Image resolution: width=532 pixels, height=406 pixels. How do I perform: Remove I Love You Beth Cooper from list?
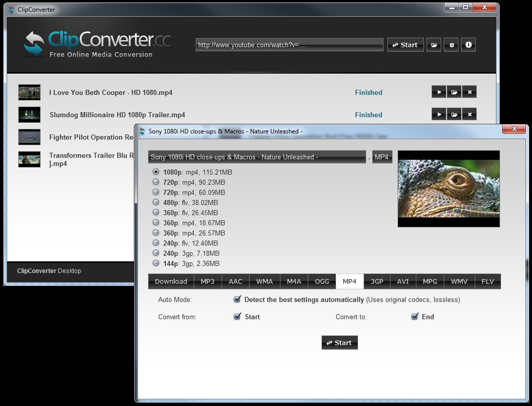point(470,92)
